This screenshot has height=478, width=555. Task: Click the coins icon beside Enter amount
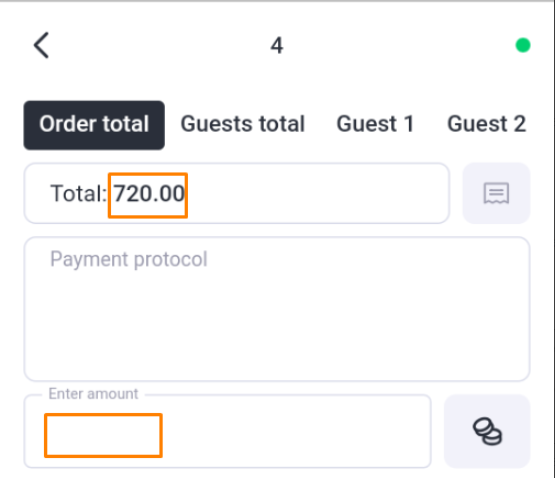pyautogui.click(x=487, y=431)
